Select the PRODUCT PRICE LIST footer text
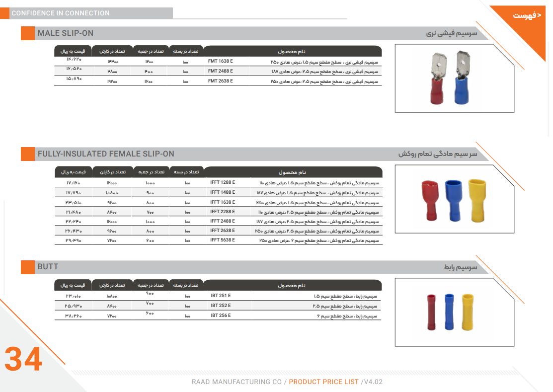 323,382
